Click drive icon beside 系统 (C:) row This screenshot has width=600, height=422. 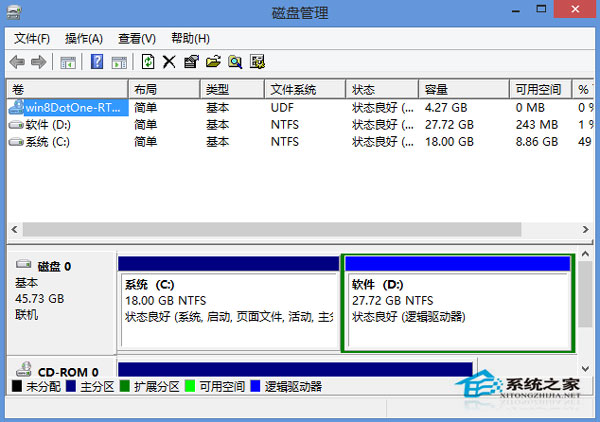pos(16,142)
